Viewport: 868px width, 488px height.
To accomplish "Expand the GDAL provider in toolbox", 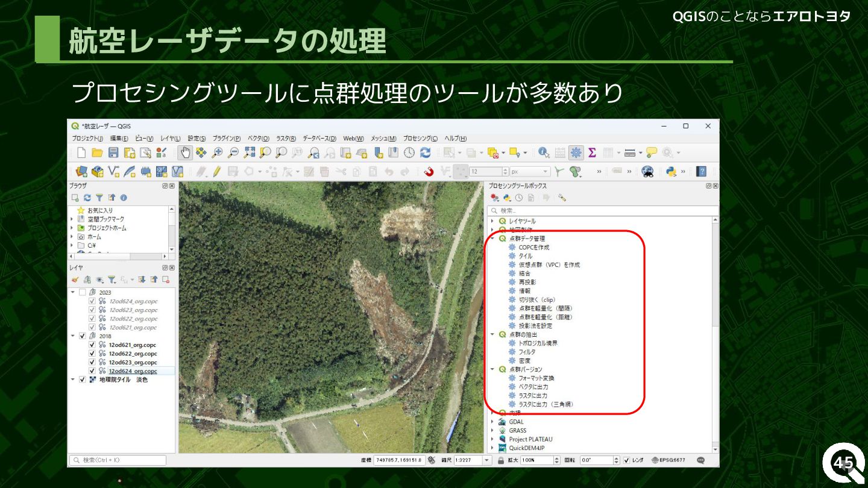I will 492,422.
